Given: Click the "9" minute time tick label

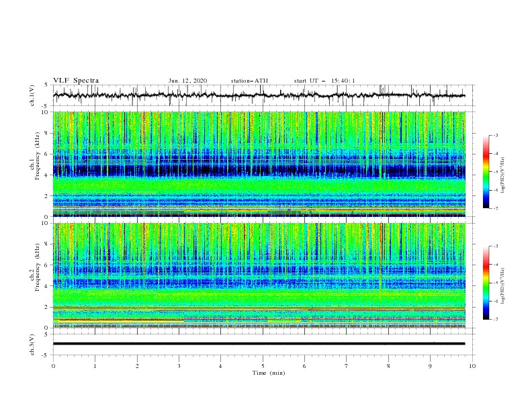Looking at the screenshot, I should [x=430, y=366].
